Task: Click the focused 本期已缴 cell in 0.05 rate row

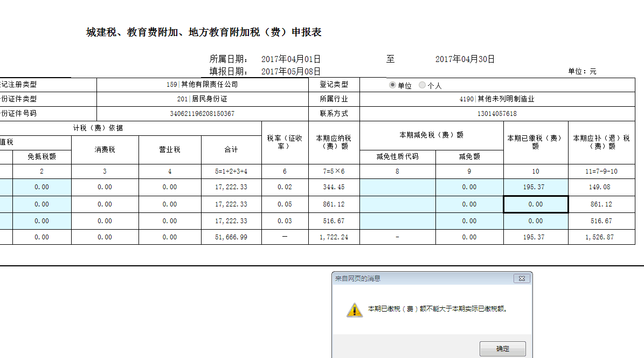Action: tap(535, 204)
